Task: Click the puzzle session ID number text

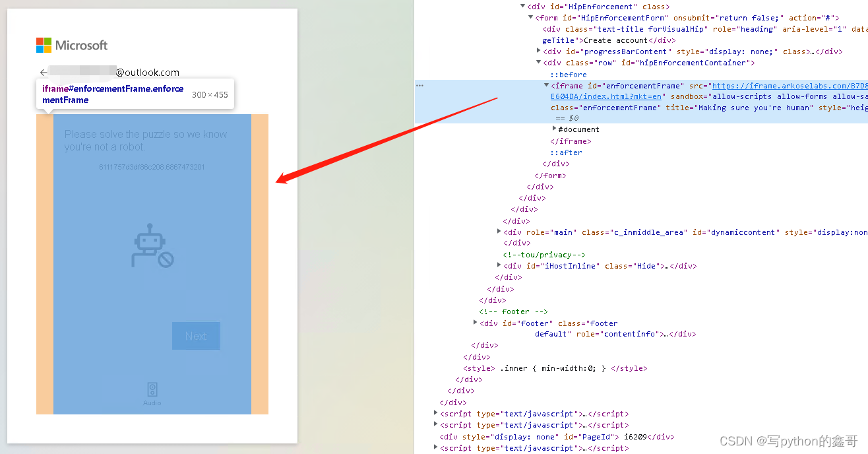Action: pyautogui.click(x=152, y=167)
